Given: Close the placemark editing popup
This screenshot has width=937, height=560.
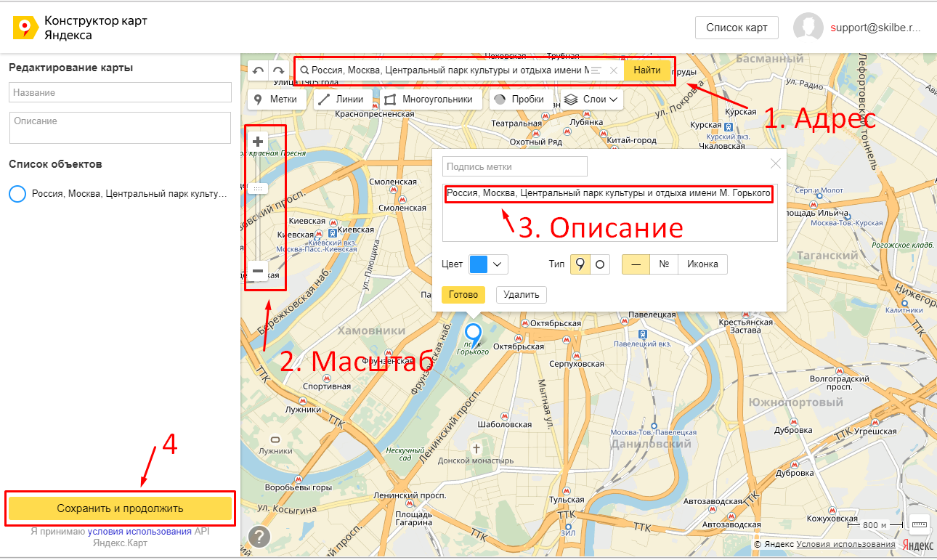Looking at the screenshot, I should point(776,163).
